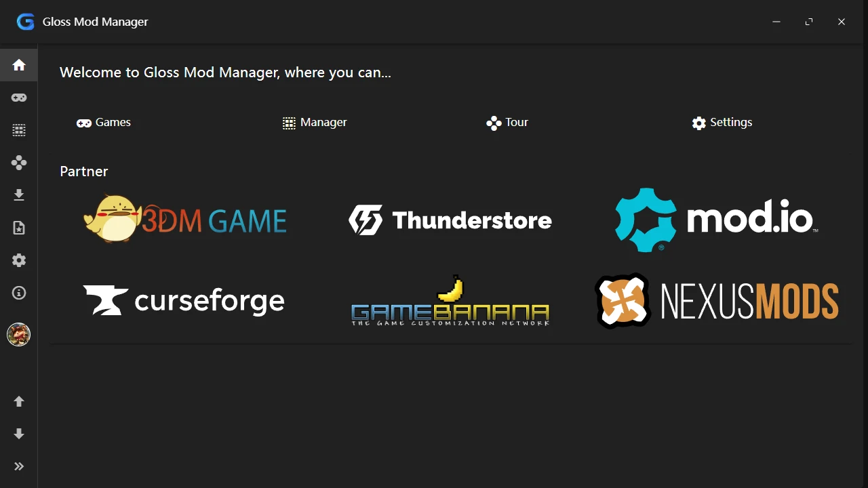
Task: Expand the sidebar with double chevron
Action: (x=19, y=466)
